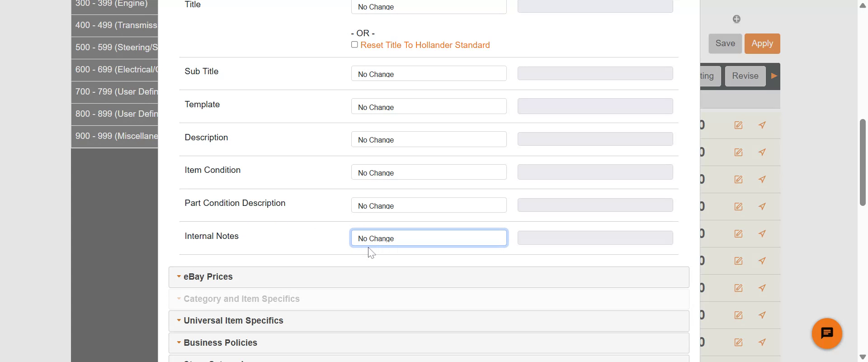This screenshot has height=362, width=868.
Task: Open the Part Condition Description dropdown
Action: point(429,205)
